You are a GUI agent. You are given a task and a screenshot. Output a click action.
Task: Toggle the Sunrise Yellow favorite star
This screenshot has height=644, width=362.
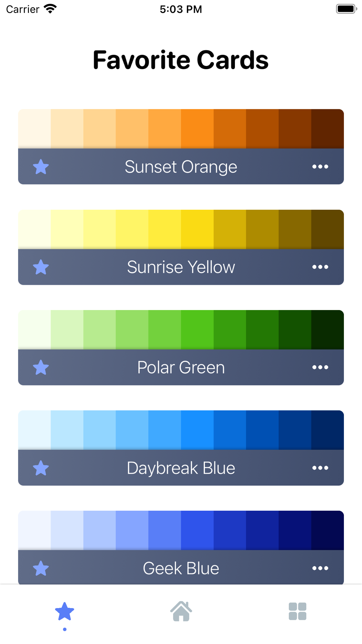pos(41,267)
